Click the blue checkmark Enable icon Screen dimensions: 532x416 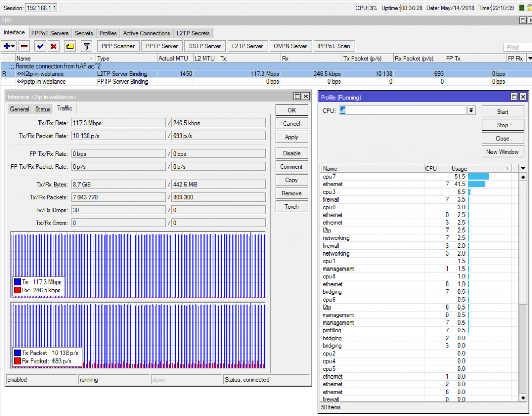[x=40, y=46]
